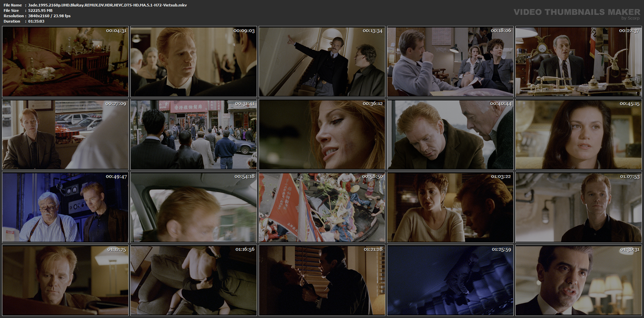Screen dimensions: 644x318
Task: Click the 'Resolution' label
Action: 13,16
